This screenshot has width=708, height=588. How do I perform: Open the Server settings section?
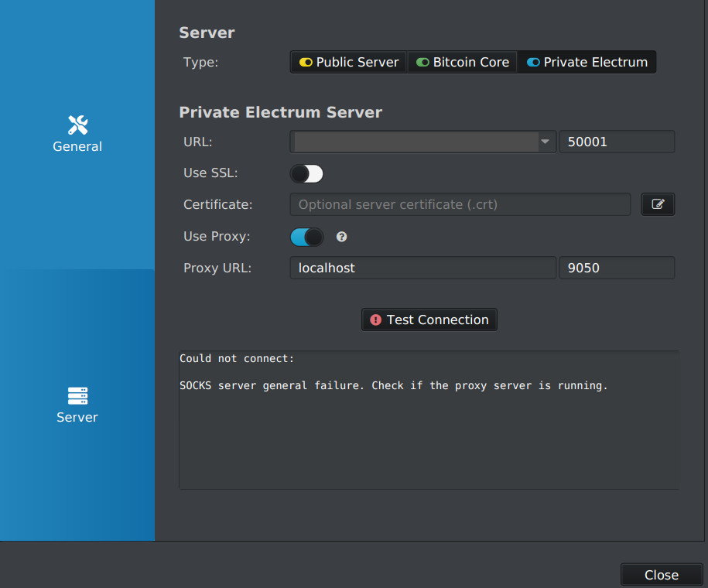pos(77,405)
